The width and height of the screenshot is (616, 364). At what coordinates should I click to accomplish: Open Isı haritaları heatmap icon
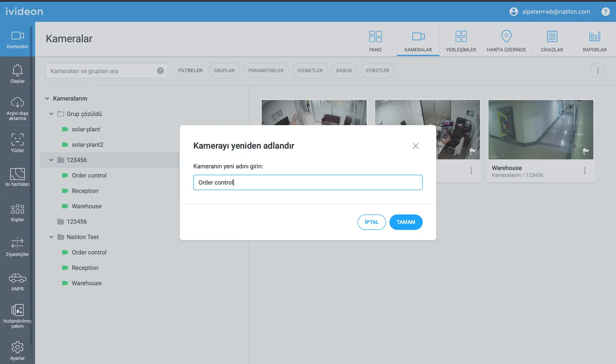click(17, 174)
